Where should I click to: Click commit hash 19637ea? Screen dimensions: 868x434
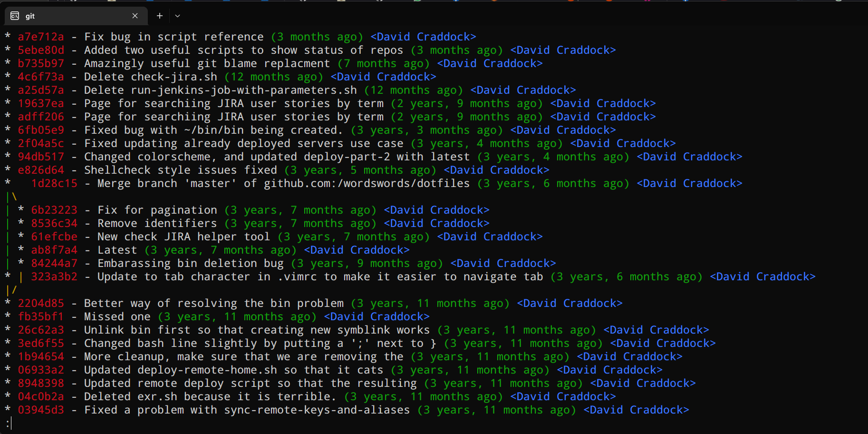pyautogui.click(x=41, y=103)
